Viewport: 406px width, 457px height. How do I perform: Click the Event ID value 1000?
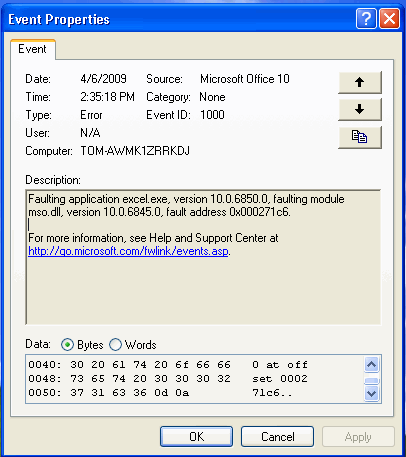click(212, 115)
